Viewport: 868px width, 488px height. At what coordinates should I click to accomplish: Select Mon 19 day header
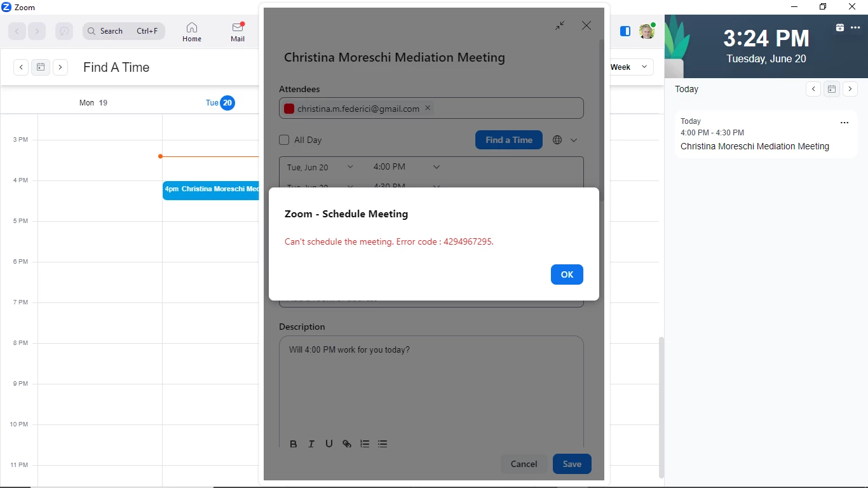pyautogui.click(x=93, y=102)
